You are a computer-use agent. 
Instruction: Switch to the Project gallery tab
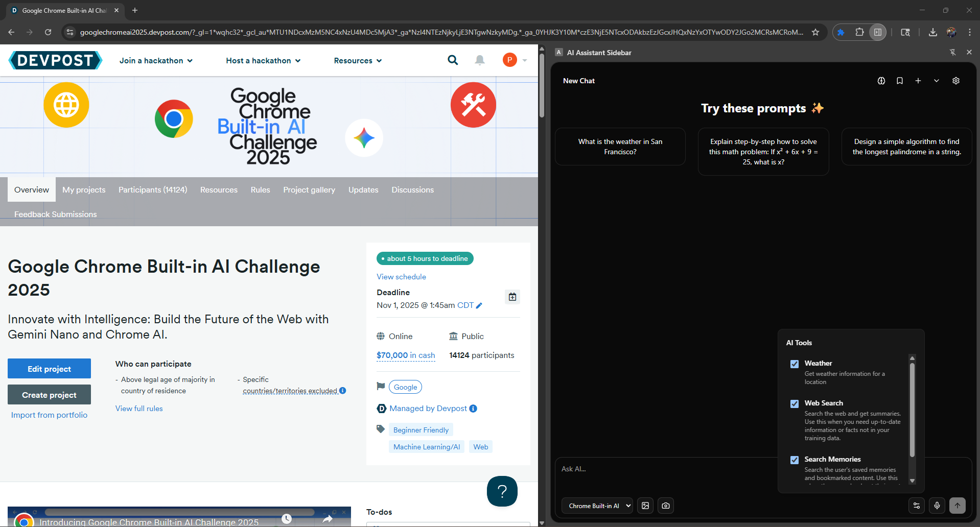tap(309, 189)
